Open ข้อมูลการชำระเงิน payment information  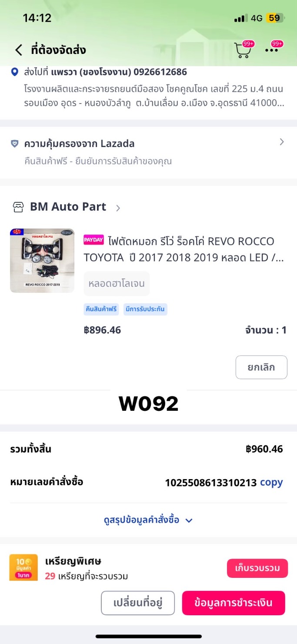pyautogui.click(x=234, y=603)
